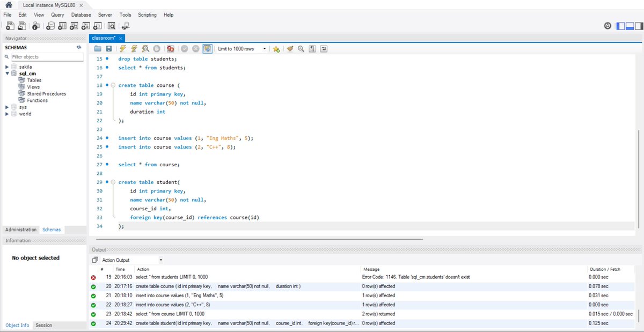The height and width of the screenshot is (332, 644).
Task: Refresh the schemas list
Action: coord(79,47)
